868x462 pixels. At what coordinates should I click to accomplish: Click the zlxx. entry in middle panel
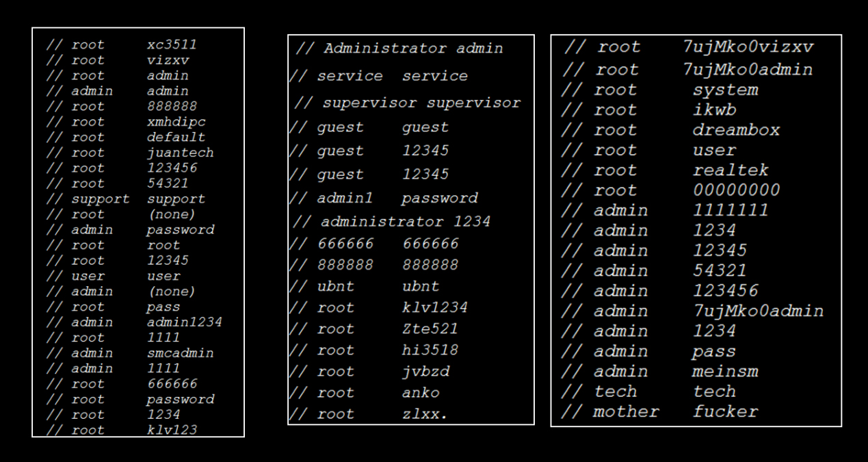tap(424, 414)
